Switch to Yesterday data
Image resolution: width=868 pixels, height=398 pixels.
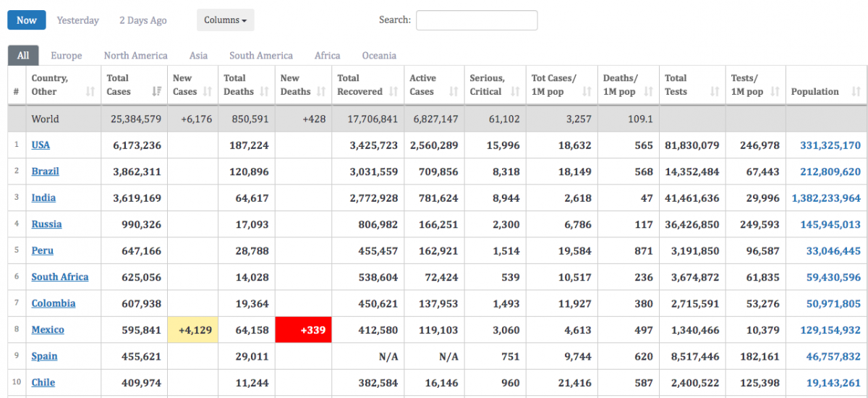(x=78, y=20)
